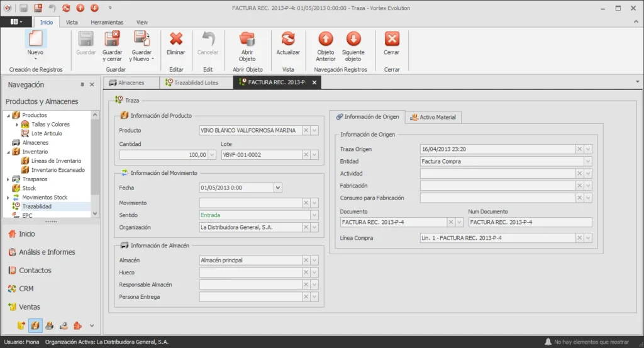
Task: Click the navigation tree vertical scrollbar
Action: 95,164
